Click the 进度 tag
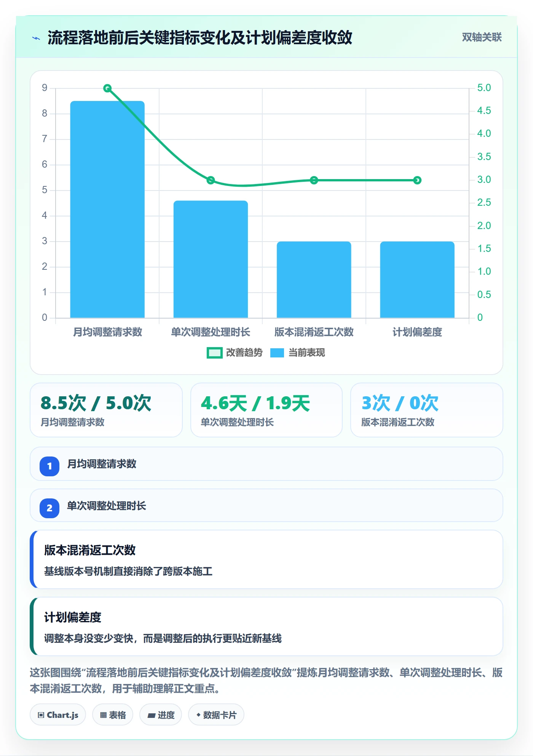The height and width of the screenshot is (756, 533). point(161,715)
